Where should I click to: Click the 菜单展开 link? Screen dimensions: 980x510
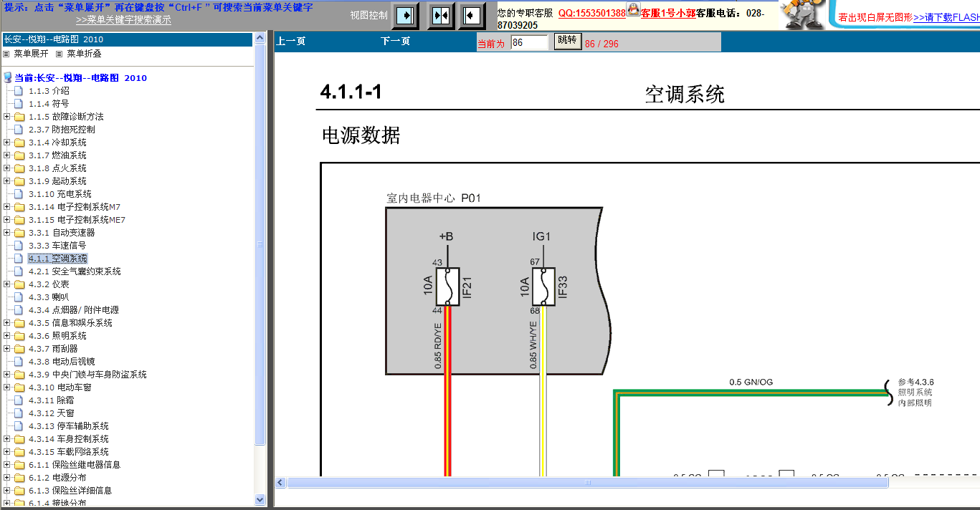32,54
